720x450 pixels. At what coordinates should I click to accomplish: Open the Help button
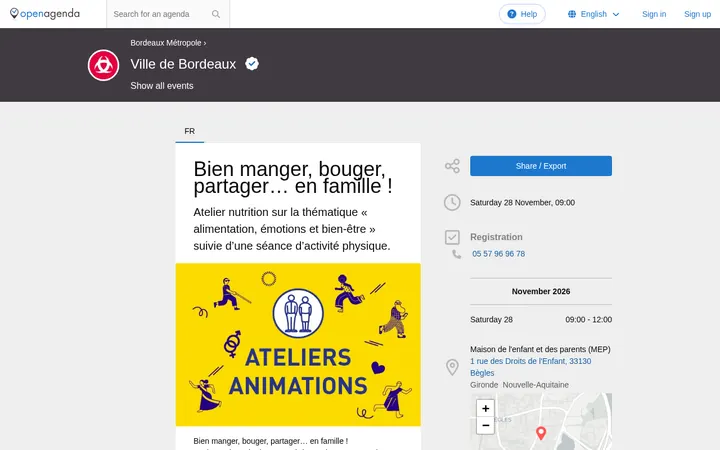pos(522,14)
